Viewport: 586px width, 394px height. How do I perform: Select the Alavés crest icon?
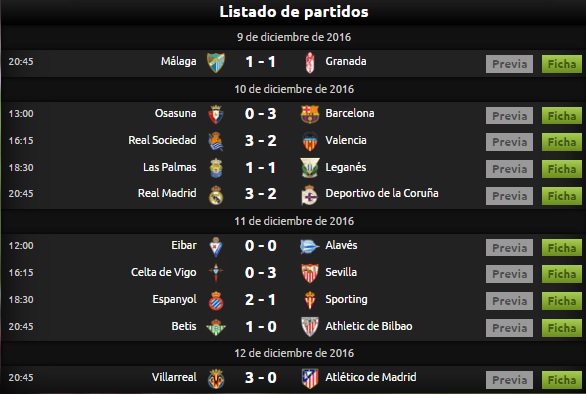point(309,246)
